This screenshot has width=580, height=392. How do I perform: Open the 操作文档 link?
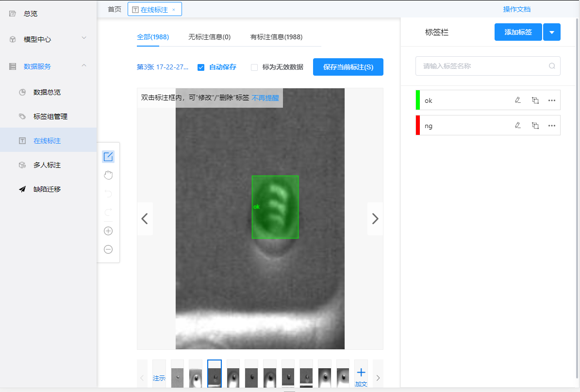(517, 9)
